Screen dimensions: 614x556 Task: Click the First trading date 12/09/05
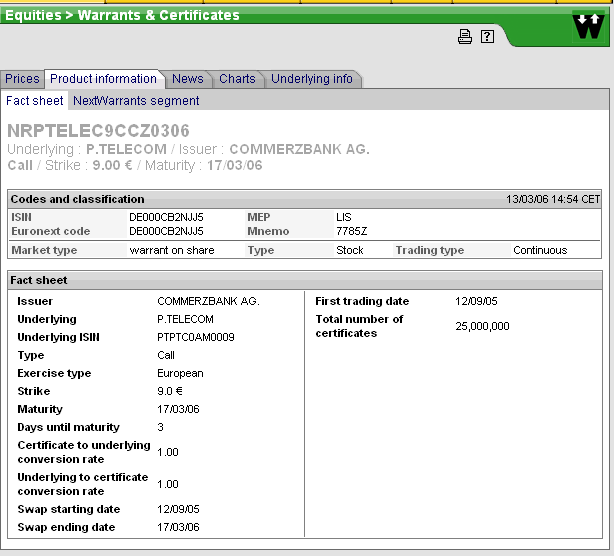tap(476, 301)
